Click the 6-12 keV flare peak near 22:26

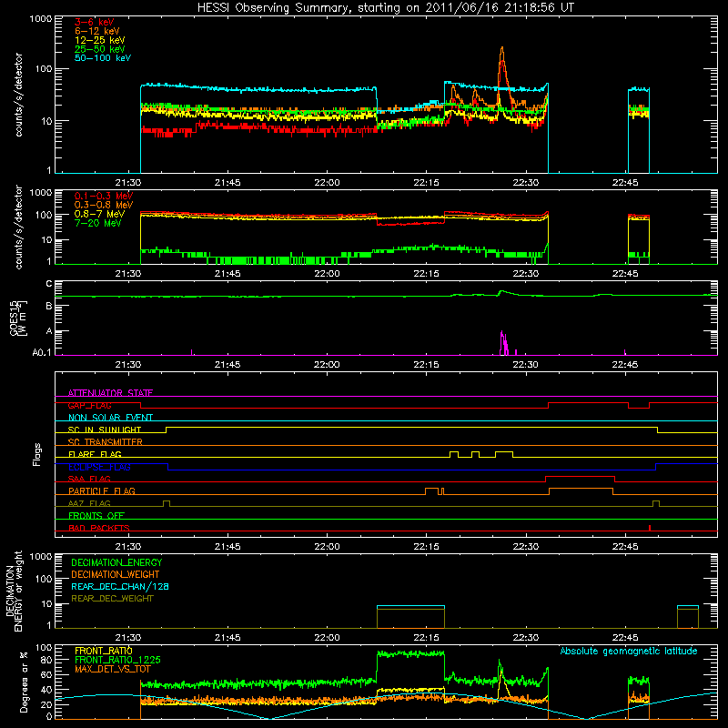(502, 48)
